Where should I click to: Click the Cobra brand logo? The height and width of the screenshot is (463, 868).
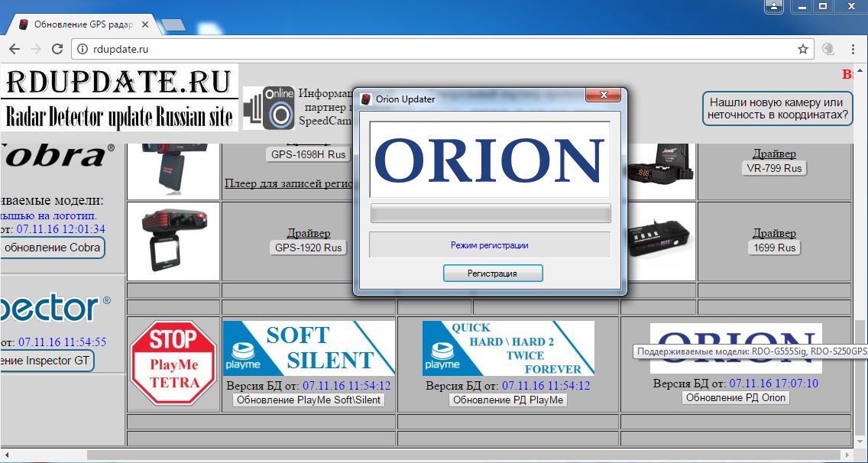(x=58, y=156)
